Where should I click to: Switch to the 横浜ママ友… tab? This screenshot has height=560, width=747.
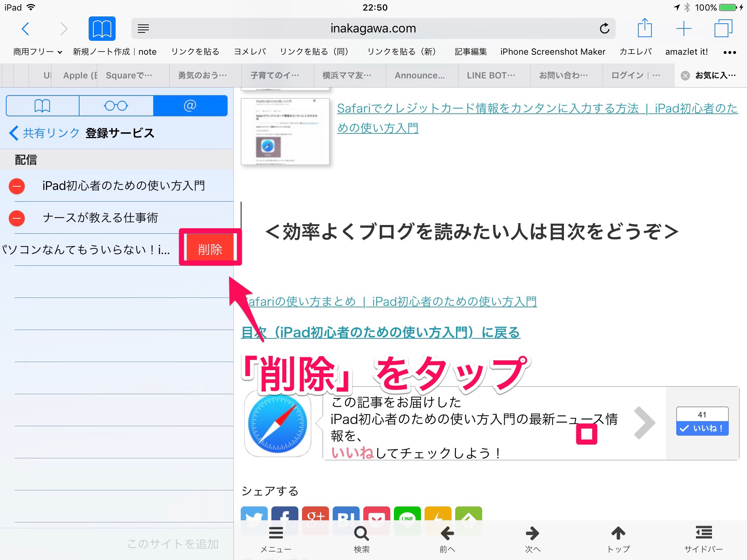[x=350, y=75]
